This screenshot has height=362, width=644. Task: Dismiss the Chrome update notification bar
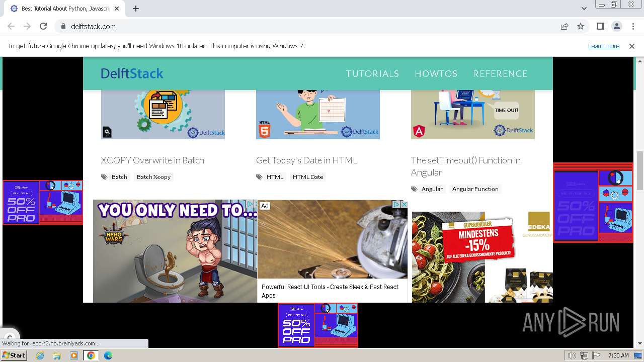(632, 46)
